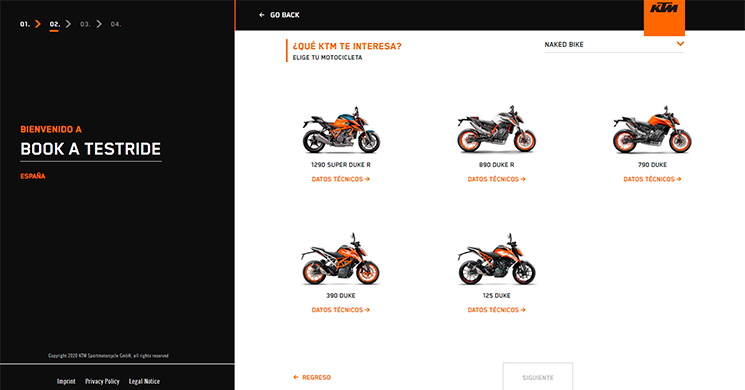Select step 04 in the progress indicator

pyautogui.click(x=116, y=24)
